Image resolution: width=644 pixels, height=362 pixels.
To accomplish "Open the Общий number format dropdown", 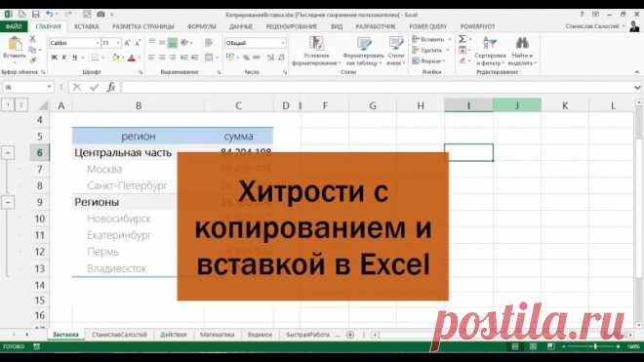I will [x=283, y=43].
